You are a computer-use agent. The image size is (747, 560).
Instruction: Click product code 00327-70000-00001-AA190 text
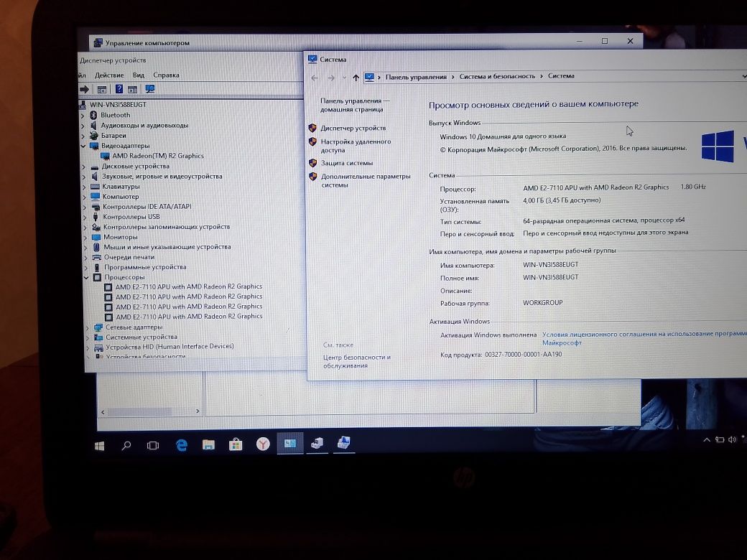(523, 355)
